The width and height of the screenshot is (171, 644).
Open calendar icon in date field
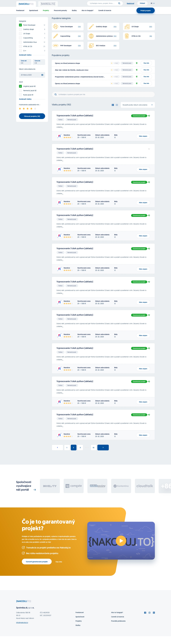[42, 75]
